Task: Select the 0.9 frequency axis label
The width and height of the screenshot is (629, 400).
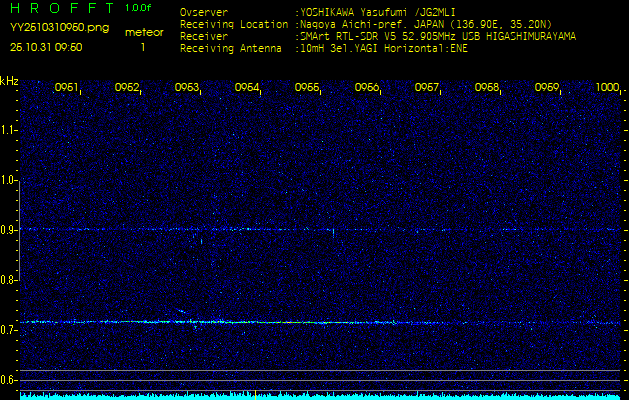Action: tap(9, 230)
